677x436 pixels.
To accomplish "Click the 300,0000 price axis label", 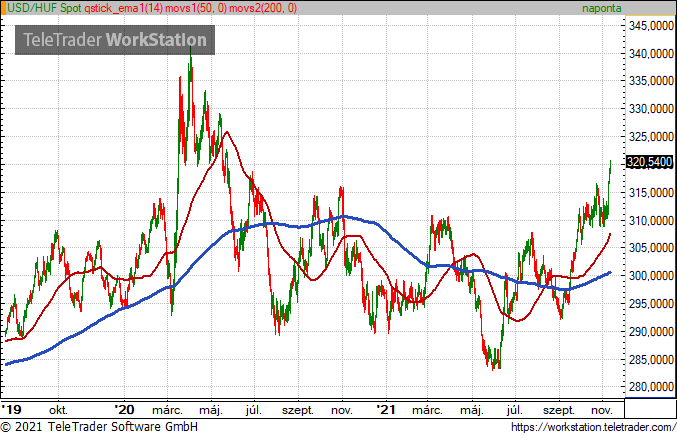I will click(652, 276).
